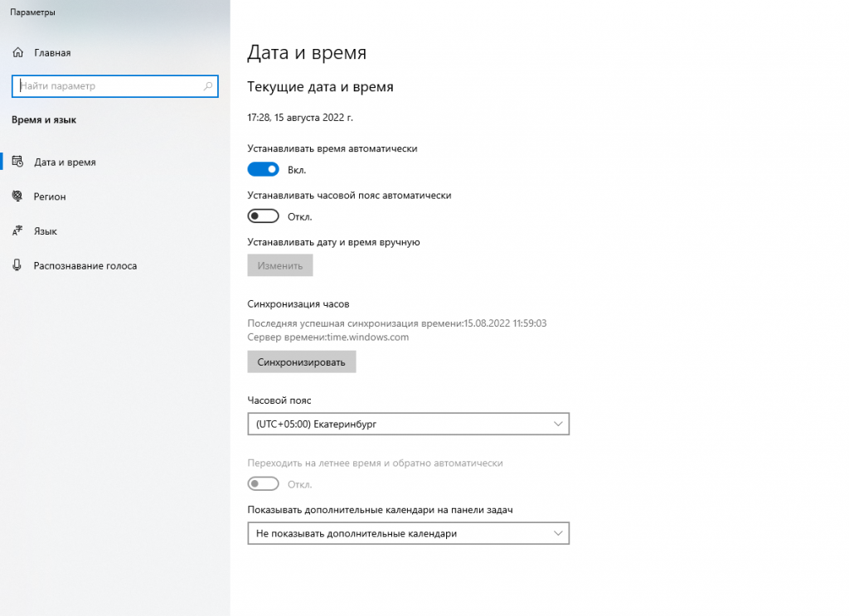Open the Регион settings page
Screen dimensions: 849x616
click(50, 196)
